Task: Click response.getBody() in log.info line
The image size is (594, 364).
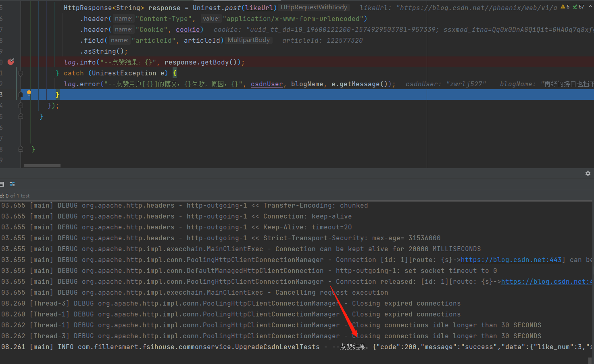Action: [200, 62]
